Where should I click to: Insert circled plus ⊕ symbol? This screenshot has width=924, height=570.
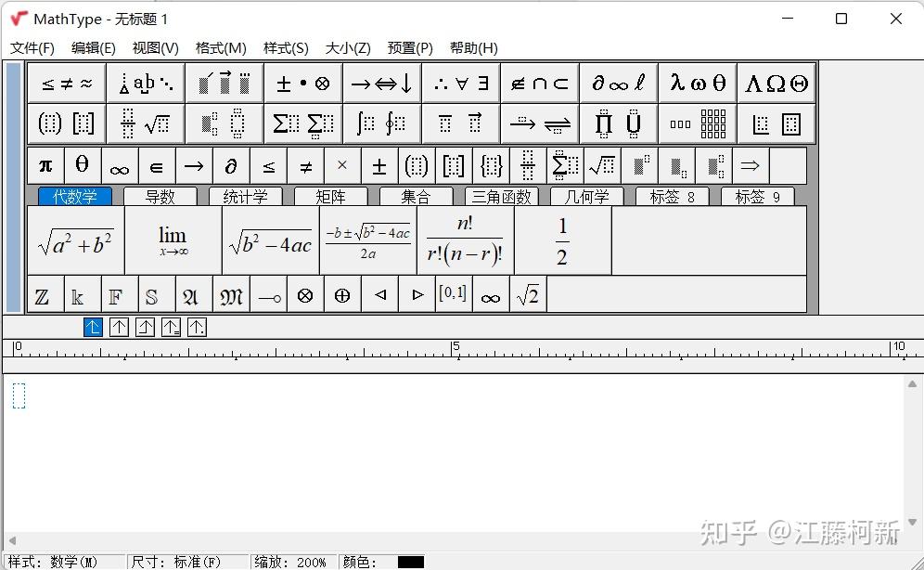tap(342, 294)
